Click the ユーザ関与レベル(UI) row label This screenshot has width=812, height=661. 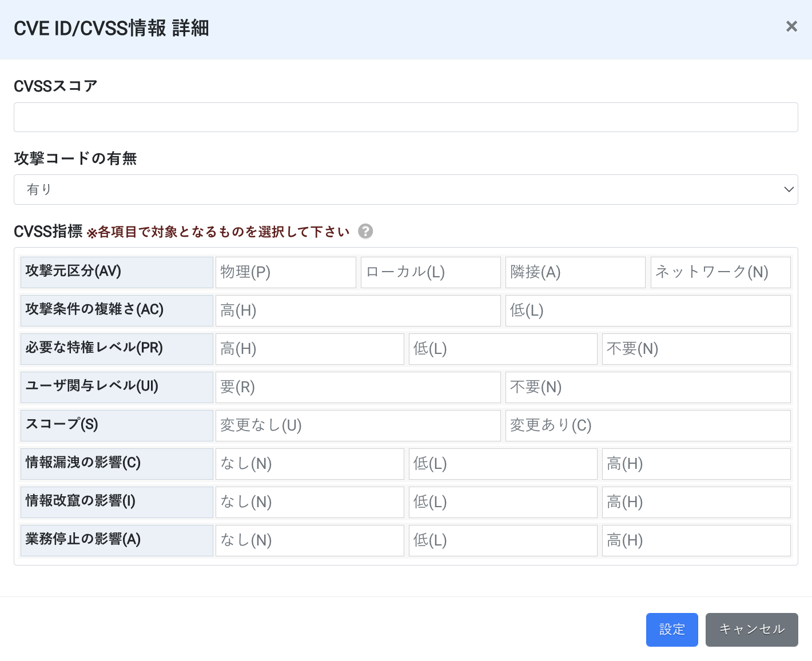pyautogui.click(x=117, y=387)
